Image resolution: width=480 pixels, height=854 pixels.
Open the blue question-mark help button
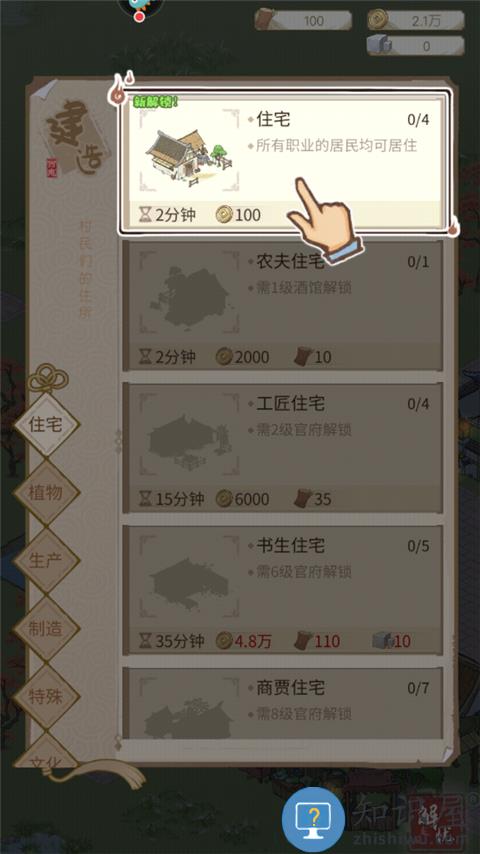(313, 819)
